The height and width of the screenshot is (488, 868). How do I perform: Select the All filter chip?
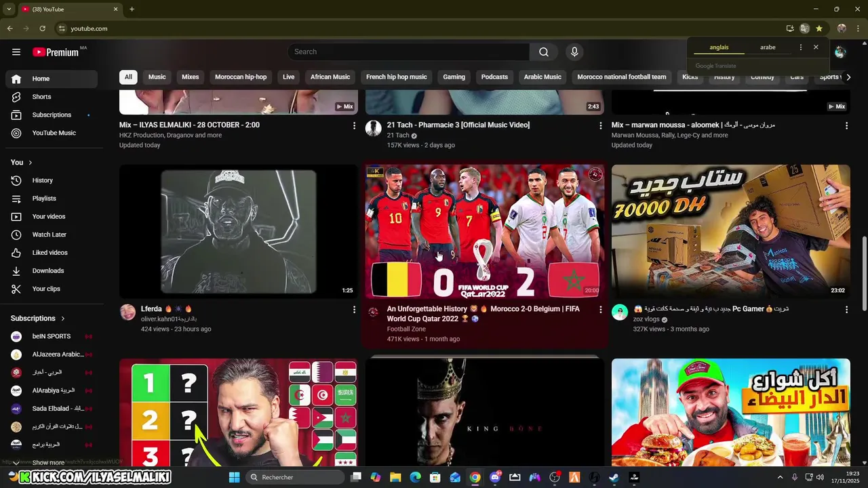[x=128, y=77]
